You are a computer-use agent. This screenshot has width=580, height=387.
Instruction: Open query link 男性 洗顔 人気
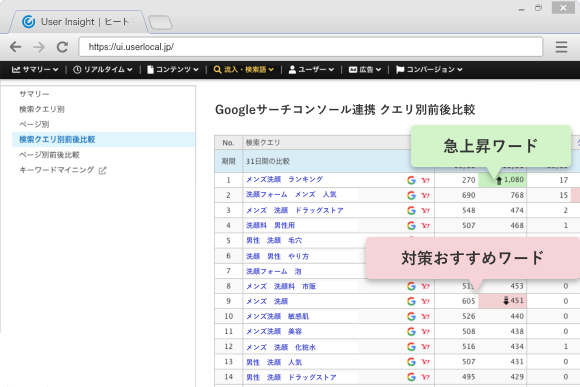click(x=274, y=362)
